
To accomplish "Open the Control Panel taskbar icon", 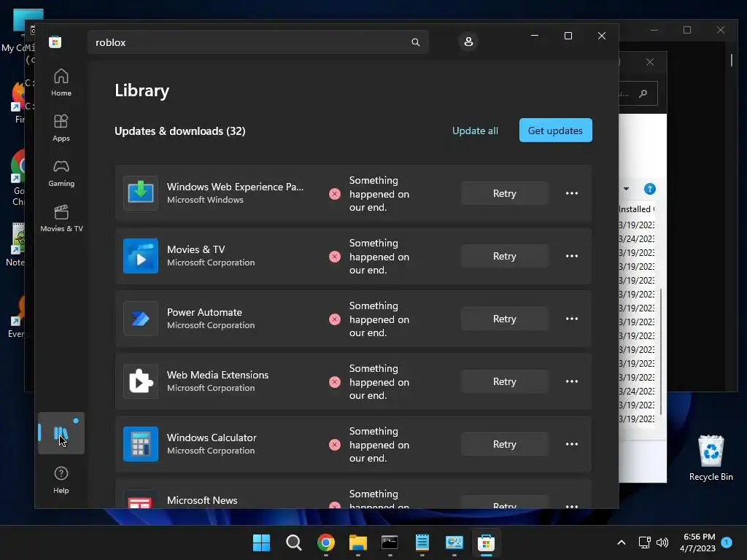I will coord(454,542).
